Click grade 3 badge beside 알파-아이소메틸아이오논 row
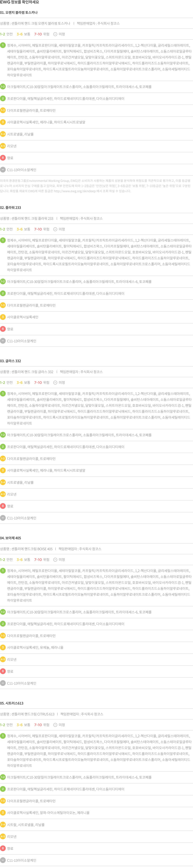This screenshot has height=868, width=193. pos(3,813)
